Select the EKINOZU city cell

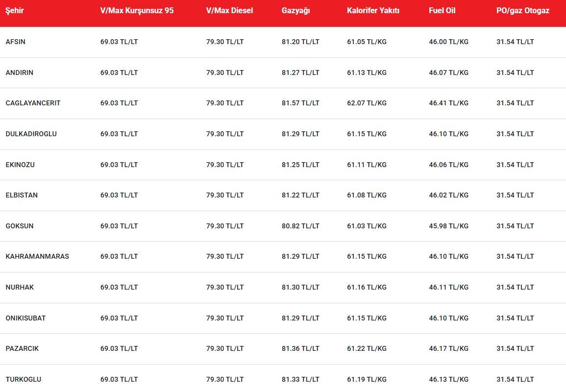pyautogui.click(x=20, y=165)
